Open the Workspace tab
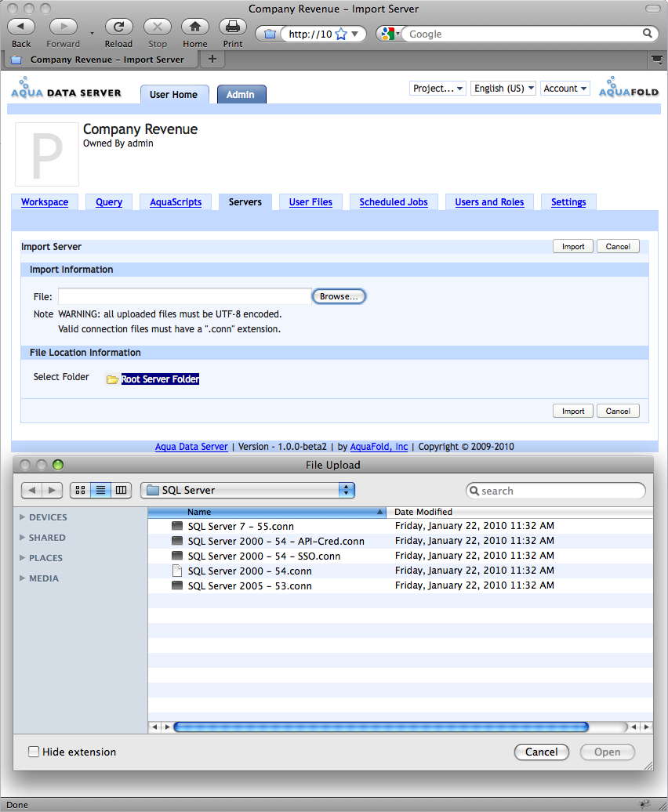Image resolution: width=668 pixels, height=812 pixels. coord(45,202)
